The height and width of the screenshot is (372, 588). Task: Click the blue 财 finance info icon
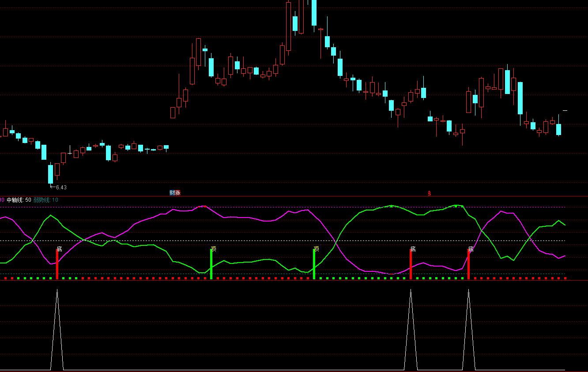[x=172, y=193]
